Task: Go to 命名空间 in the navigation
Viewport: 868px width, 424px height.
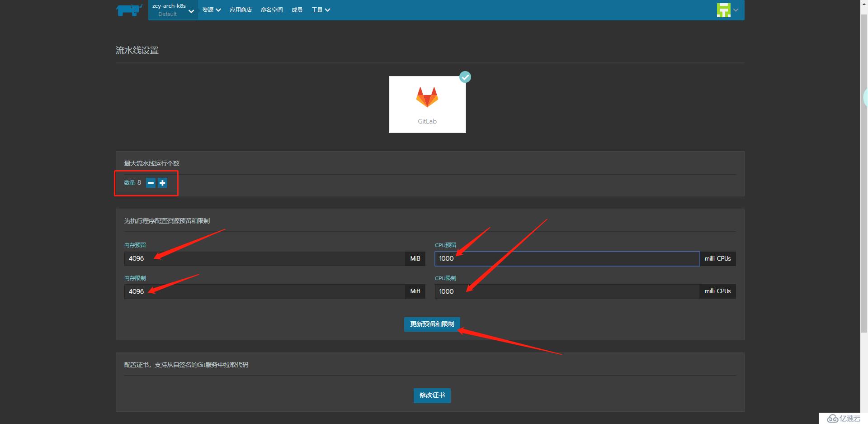Action: pos(272,10)
